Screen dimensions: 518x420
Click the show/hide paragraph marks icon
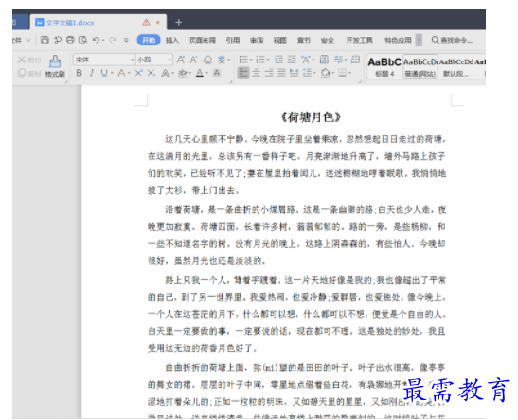(338, 60)
